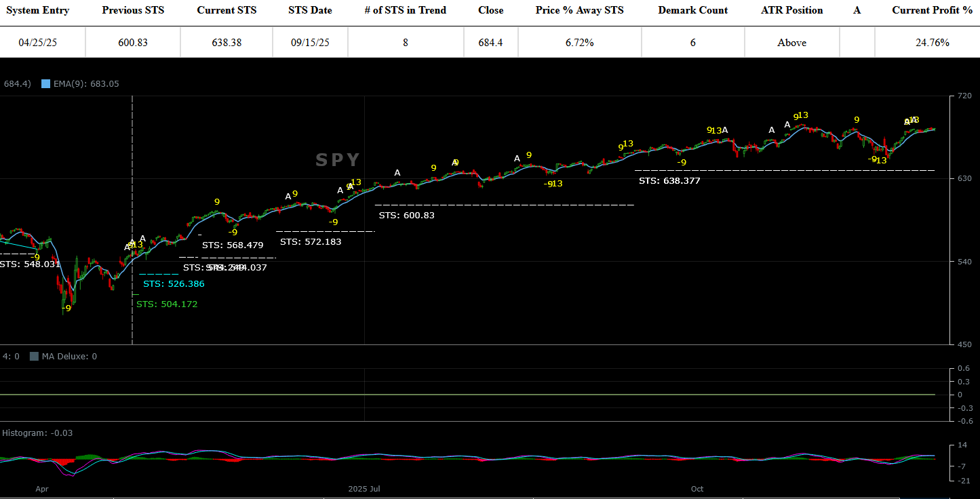Click the cyan STS: 526.386 label

174,284
